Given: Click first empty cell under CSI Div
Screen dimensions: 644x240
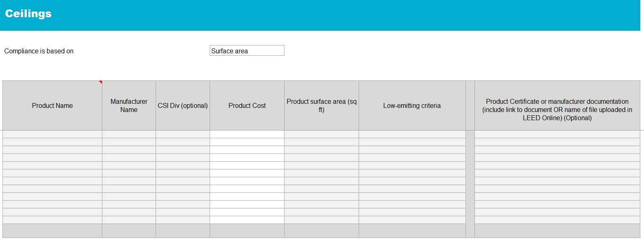Looking at the screenshot, I should [183, 134].
